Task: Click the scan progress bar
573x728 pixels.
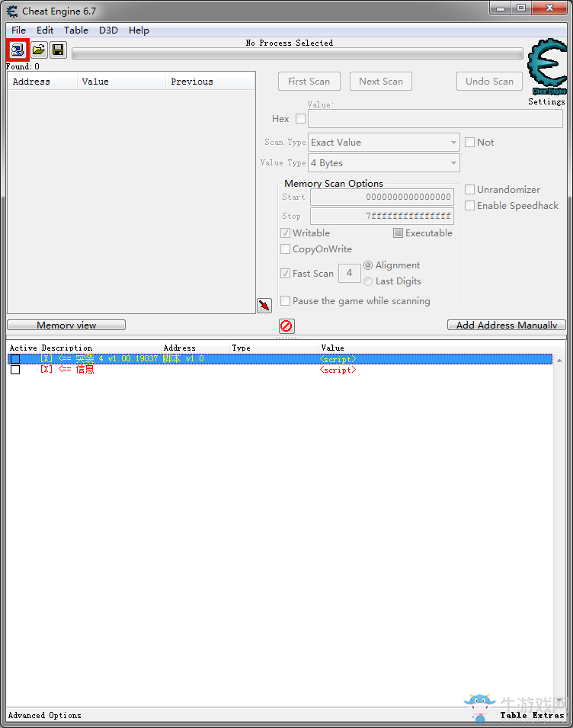Action: [x=297, y=54]
